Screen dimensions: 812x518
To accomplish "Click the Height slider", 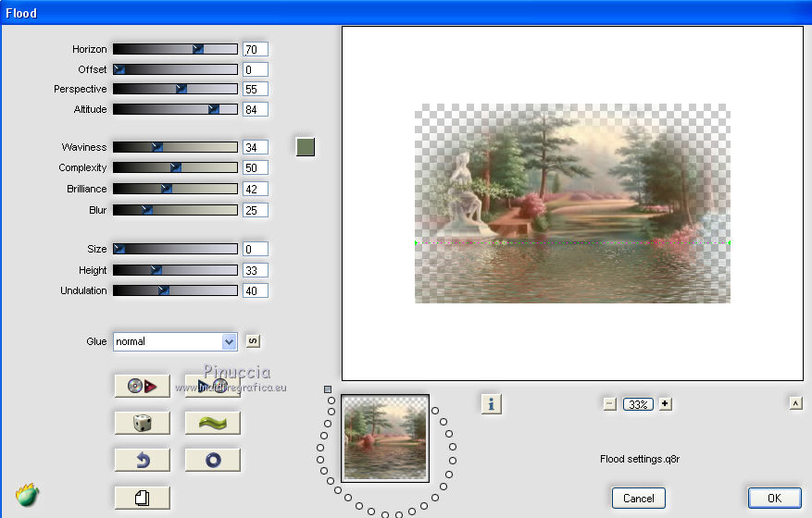I will point(175,270).
